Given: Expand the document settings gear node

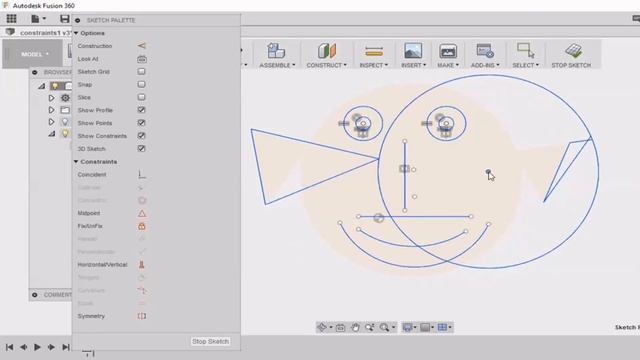Looking at the screenshot, I should (51, 98).
